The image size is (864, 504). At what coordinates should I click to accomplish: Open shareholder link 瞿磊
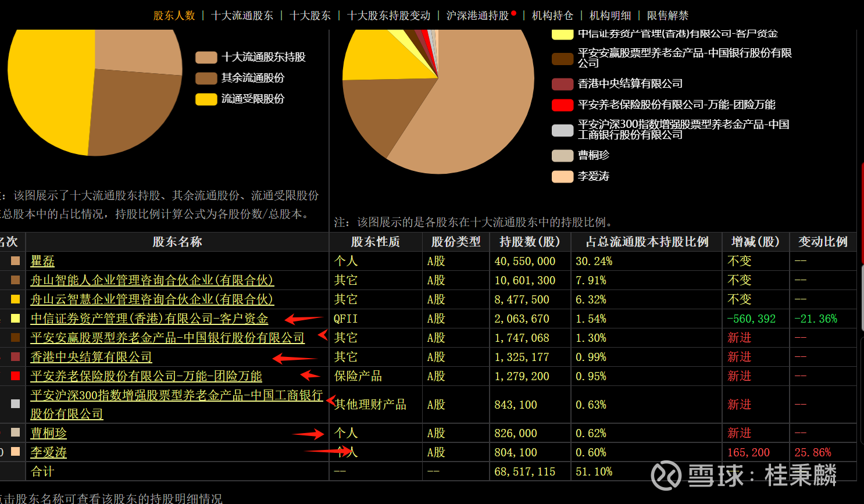tap(42, 262)
